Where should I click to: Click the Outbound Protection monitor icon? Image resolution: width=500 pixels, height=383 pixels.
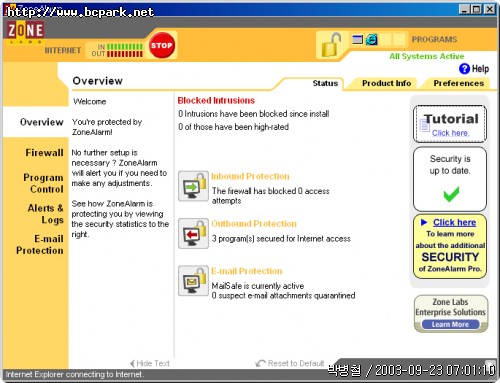pyautogui.click(x=193, y=233)
